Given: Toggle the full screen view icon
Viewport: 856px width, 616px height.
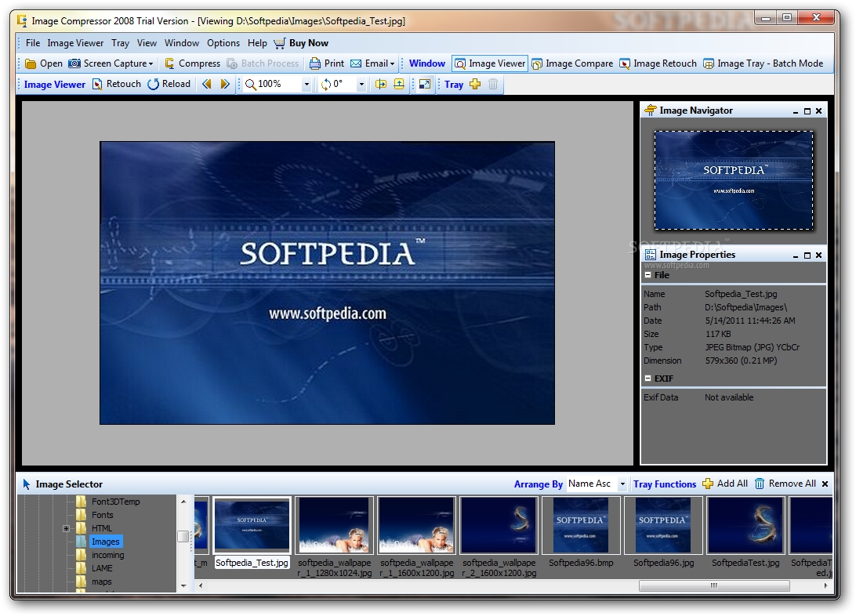Looking at the screenshot, I should [x=425, y=84].
